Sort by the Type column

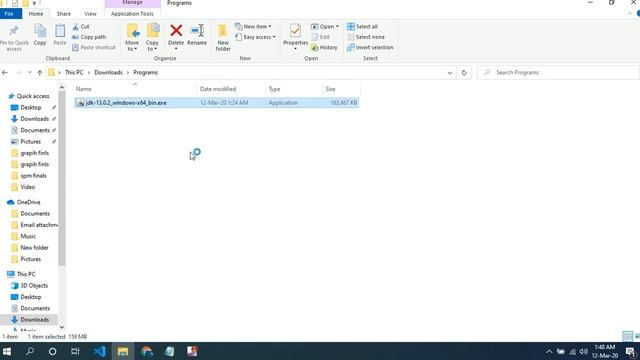coord(294,89)
